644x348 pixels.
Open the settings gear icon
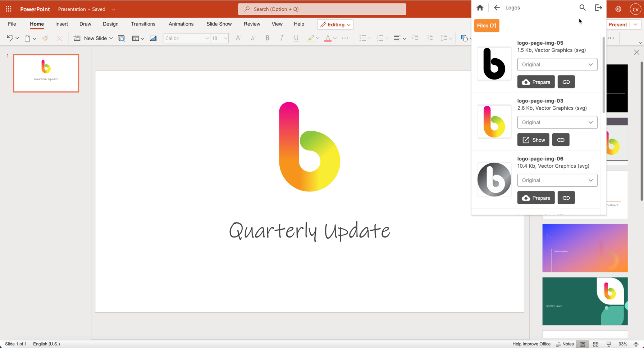click(x=618, y=9)
